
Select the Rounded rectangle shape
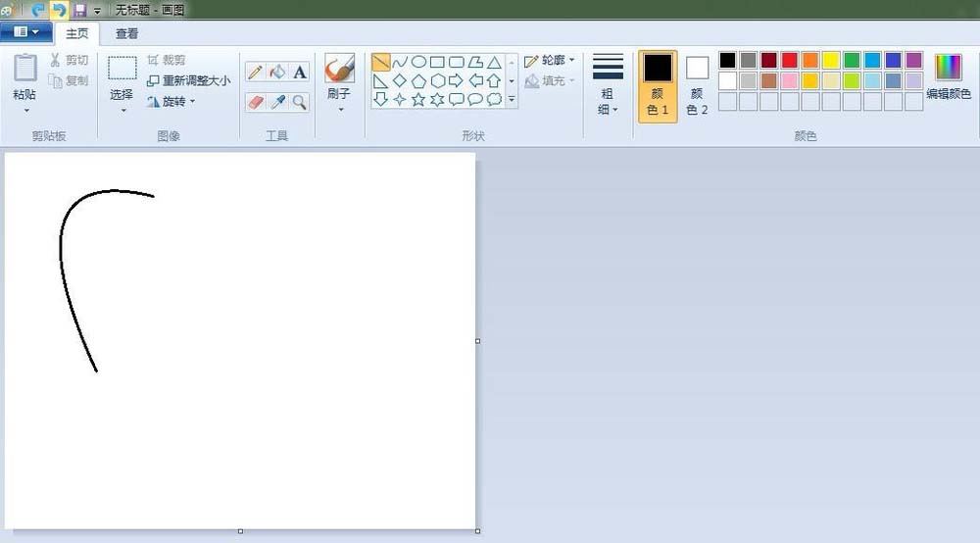pyautogui.click(x=457, y=62)
